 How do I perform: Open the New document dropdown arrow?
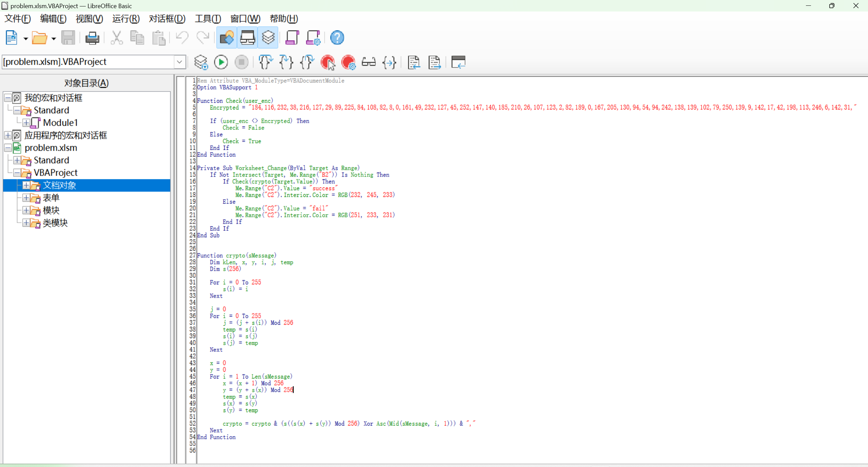click(25, 38)
